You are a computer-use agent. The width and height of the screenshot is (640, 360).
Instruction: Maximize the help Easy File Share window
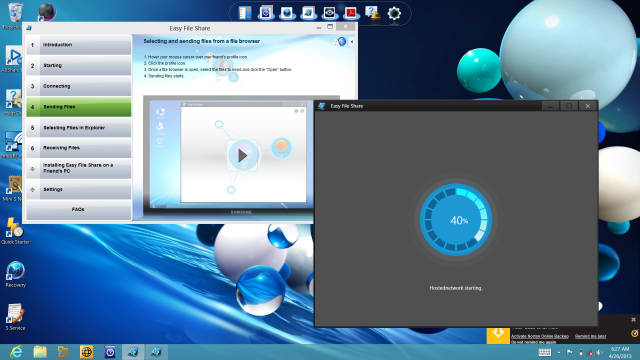[330, 27]
